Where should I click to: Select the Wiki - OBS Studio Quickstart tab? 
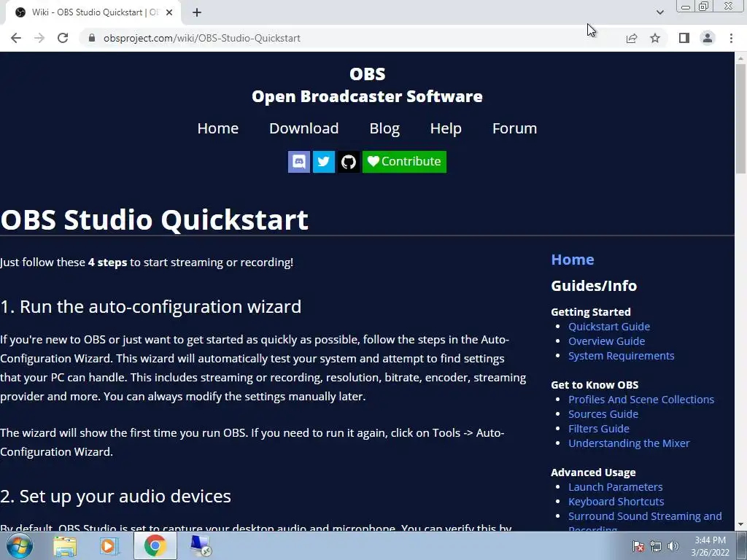[x=93, y=12]
